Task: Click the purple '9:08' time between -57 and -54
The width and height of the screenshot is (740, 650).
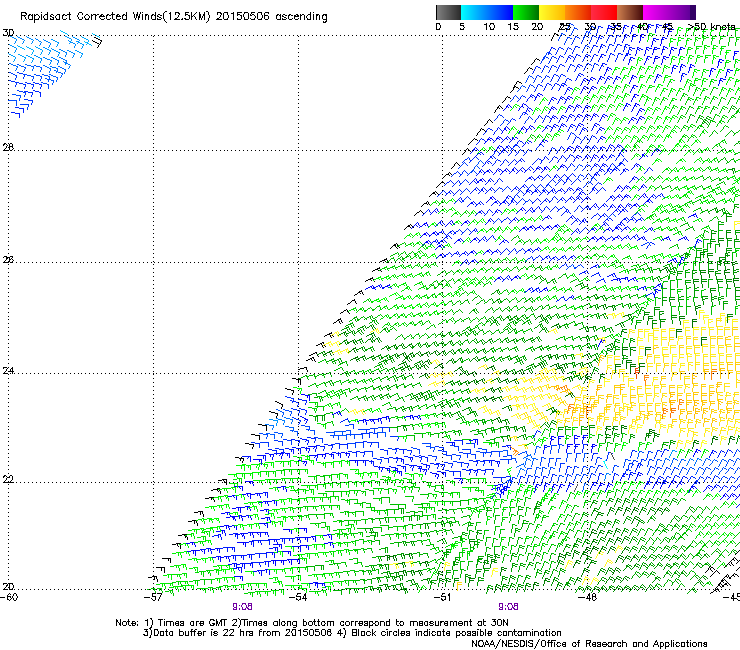Action: [x=242, y=607]
